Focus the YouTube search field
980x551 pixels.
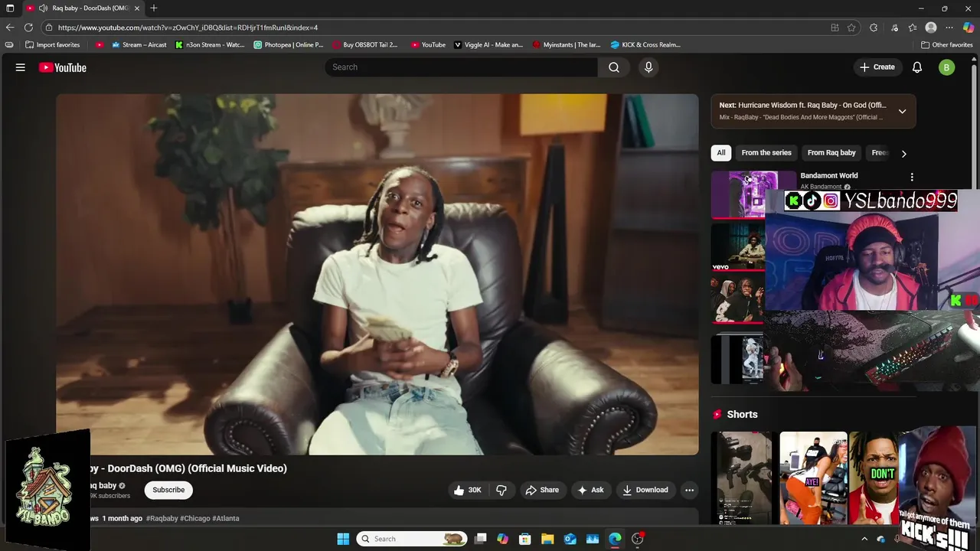click(461, 67)
